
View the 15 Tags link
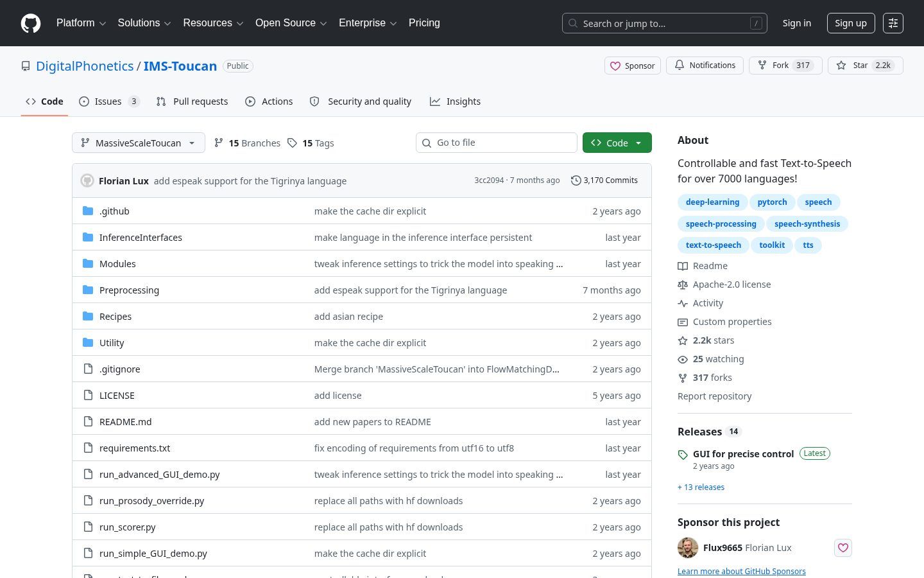pyautogui.click(x=311, y=143)
